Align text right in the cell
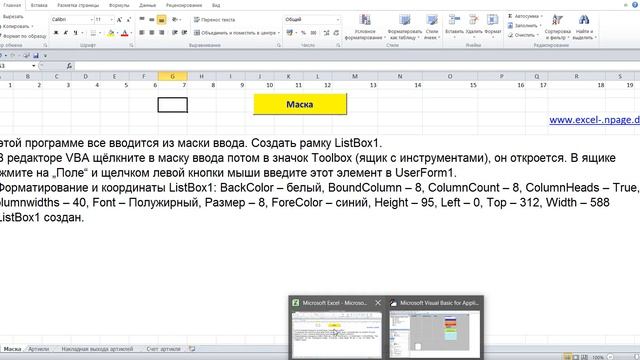 [162, 32]
